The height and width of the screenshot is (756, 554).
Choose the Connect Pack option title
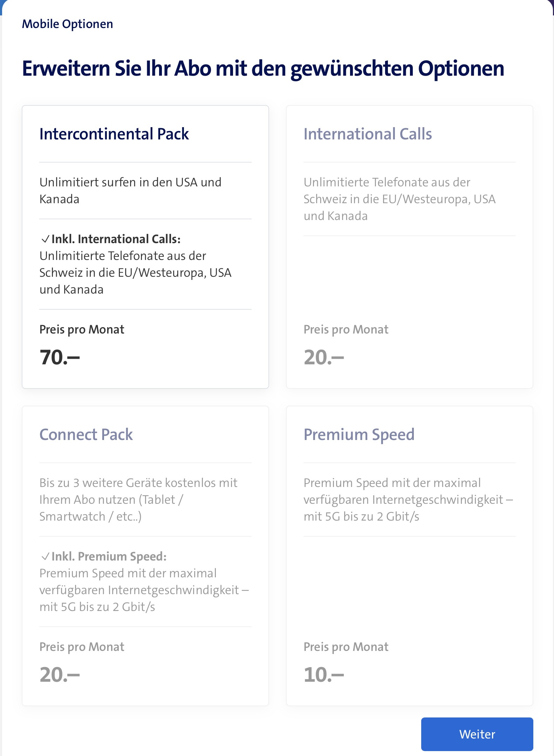[x=86, y=435]
